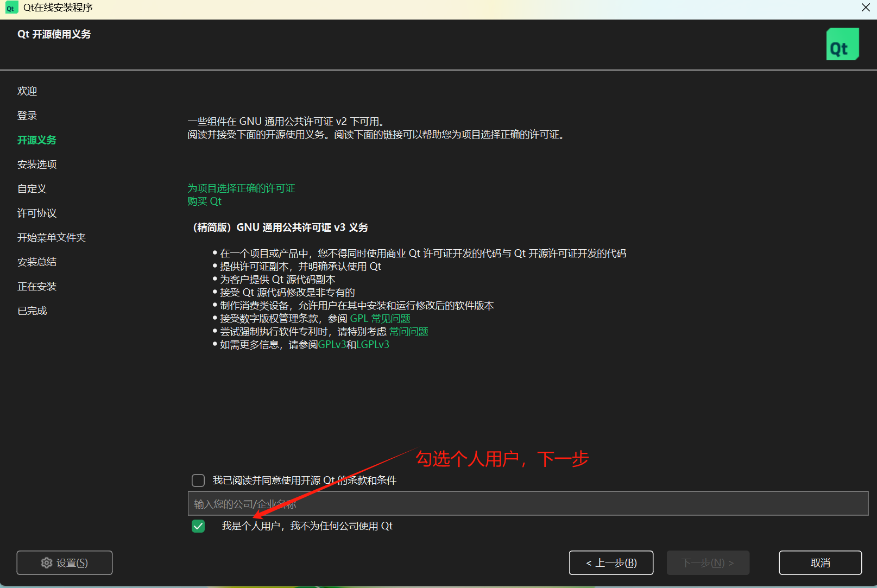Image resolution: width=877 pixels, height=588 pixels.
Task: Select the 安装总结 step in the sidebar
Action: pos(37,262)
